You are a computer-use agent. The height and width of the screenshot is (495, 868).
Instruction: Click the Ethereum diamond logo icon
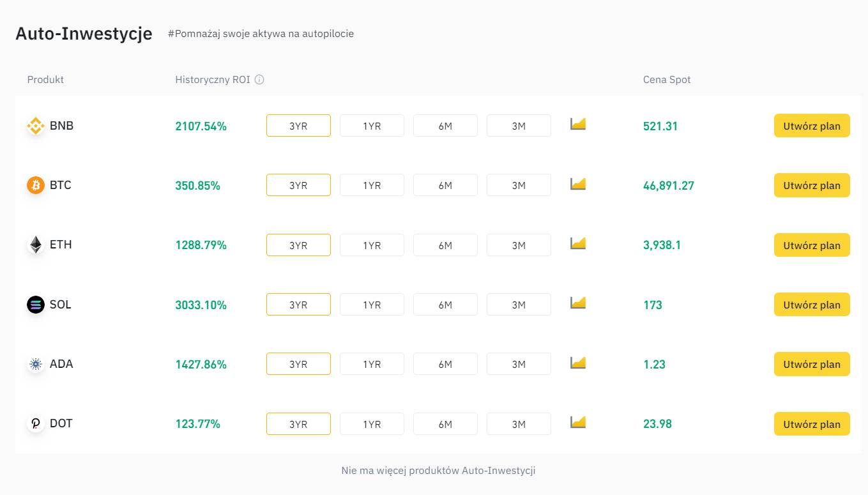(x=36, y=245)
